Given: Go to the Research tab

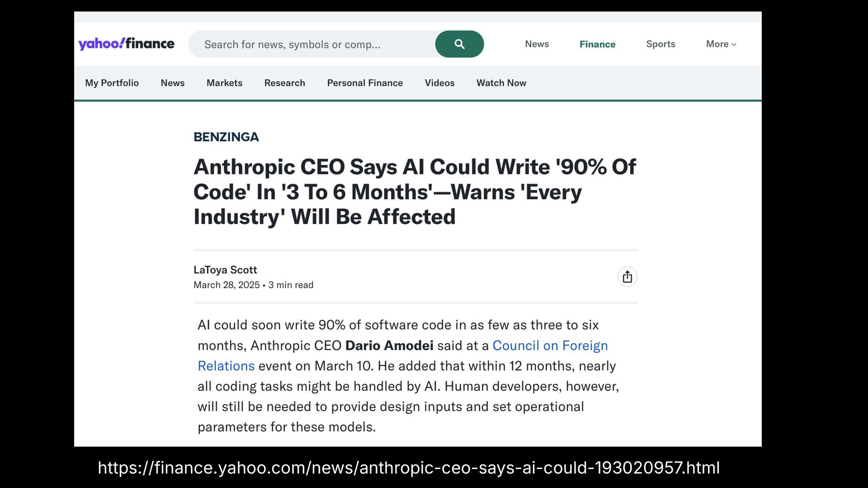Looking at the screenshot, I should (284, 83).
